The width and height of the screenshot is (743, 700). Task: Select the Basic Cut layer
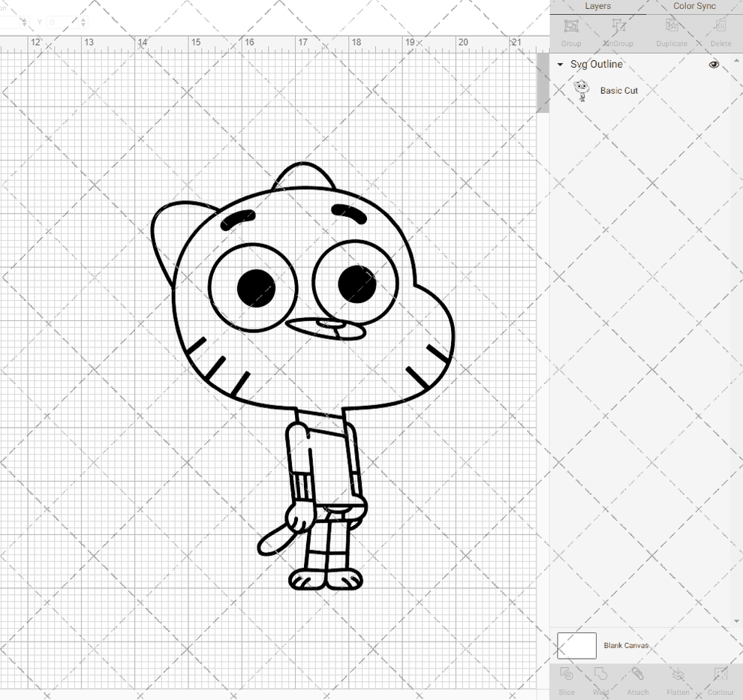pyautogui.click(x=620, y=90)
